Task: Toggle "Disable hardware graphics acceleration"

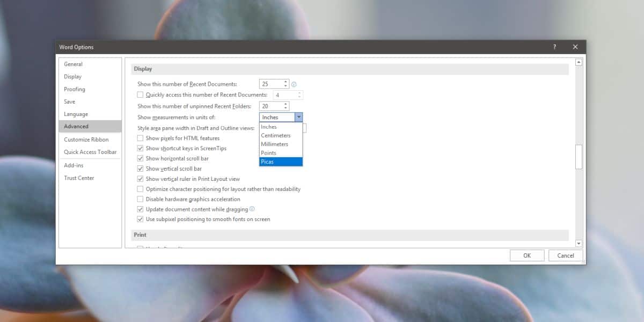Action: 140,199
